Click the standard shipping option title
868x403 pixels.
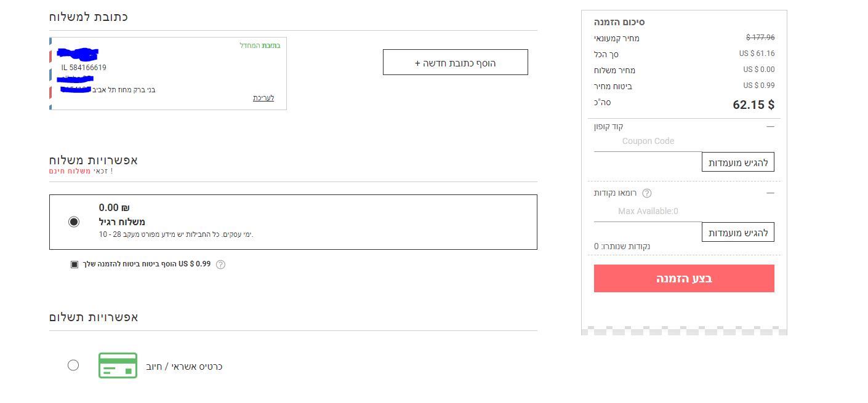[122, 222]
